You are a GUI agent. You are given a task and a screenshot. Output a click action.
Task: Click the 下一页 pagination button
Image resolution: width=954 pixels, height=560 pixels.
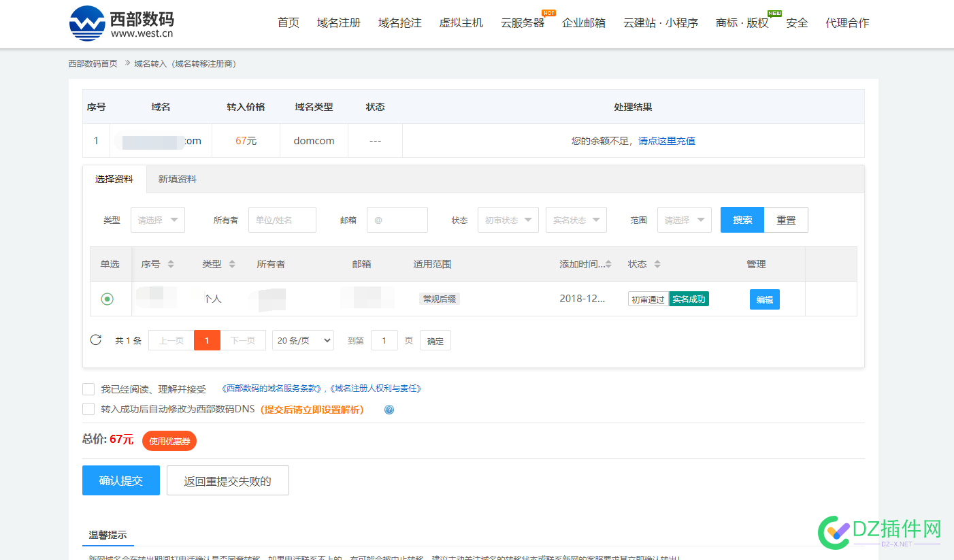pyautogui.click(x=243, y=340)
